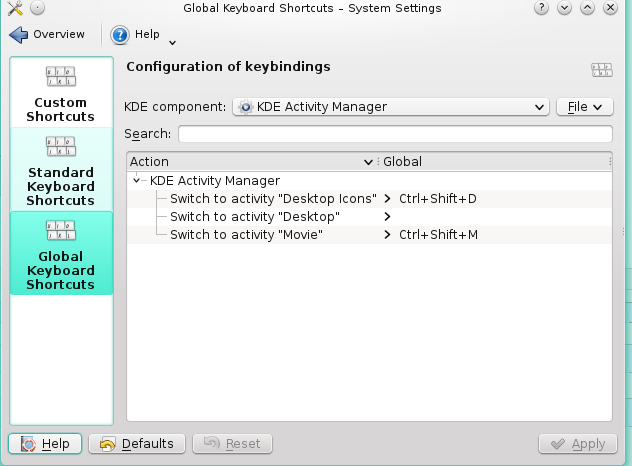Image resolution: width=632 pixels, height=466 pixels.
Task: Click the keyboard icon above Global Keyboard Shortcuts
Action: (61, 231)
